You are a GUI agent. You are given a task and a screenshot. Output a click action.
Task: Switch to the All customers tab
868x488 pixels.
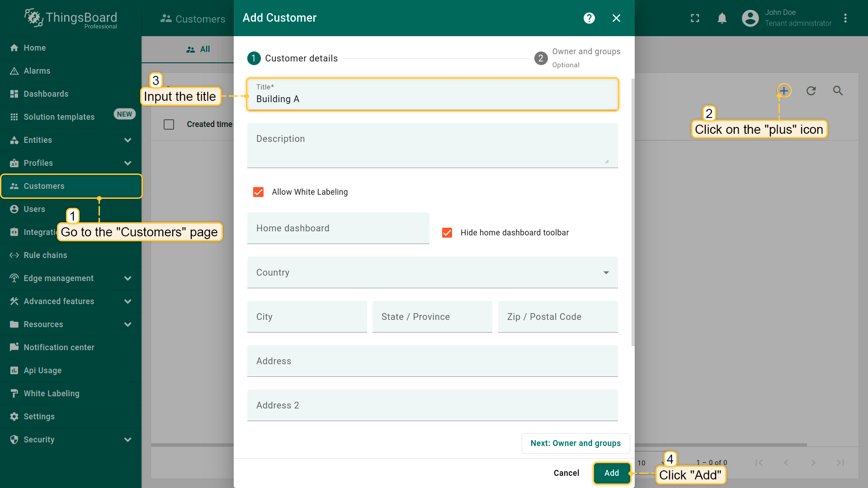coord(198,49)
